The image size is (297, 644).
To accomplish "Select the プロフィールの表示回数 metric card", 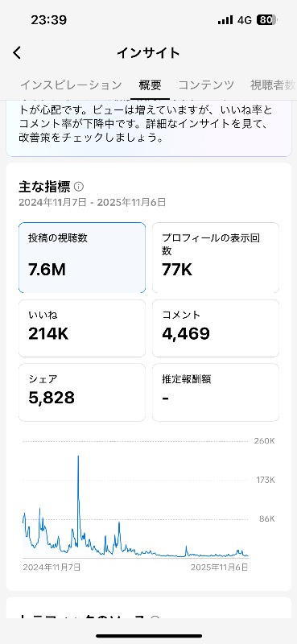I will coord(216,258).
